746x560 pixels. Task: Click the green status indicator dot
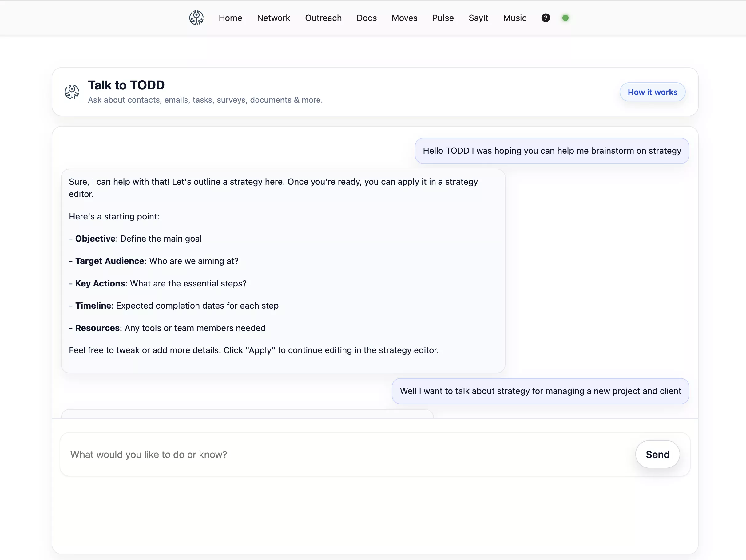[565, 18]
